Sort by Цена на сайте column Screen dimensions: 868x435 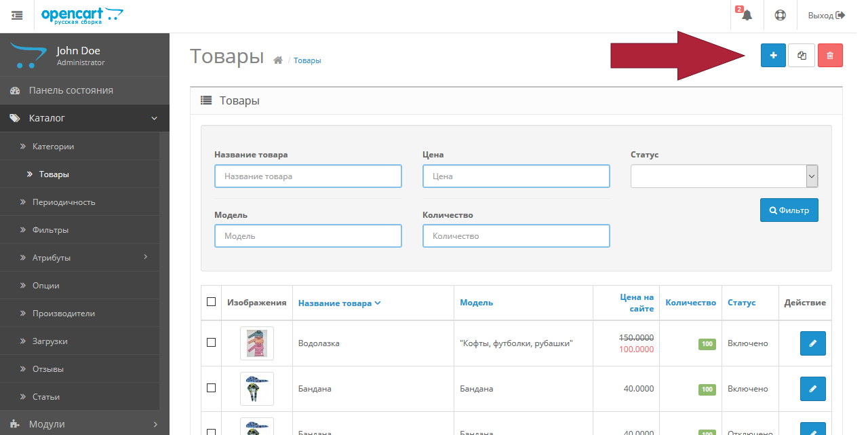point(637,303)
